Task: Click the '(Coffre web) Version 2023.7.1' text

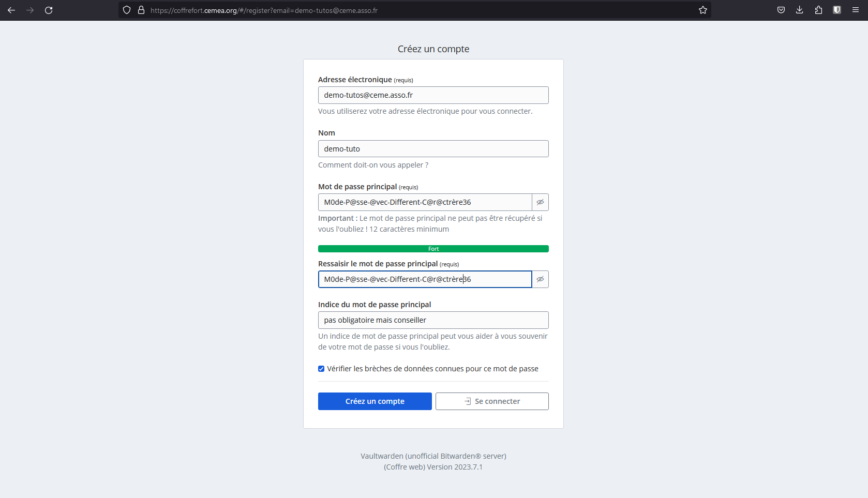Action: click(433, 467)
